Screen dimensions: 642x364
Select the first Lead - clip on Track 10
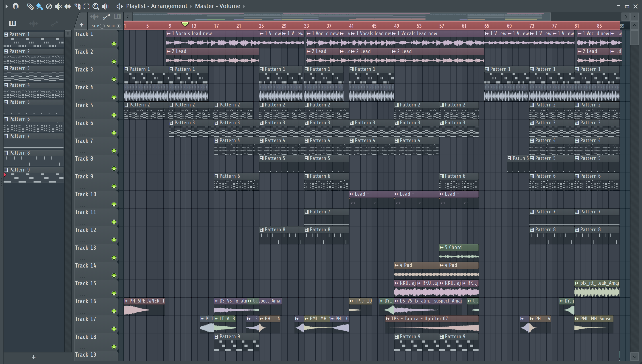[371, 200]
